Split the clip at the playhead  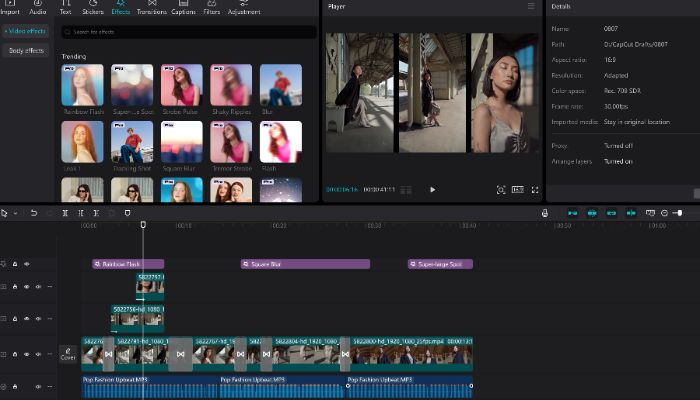(65, 213)
